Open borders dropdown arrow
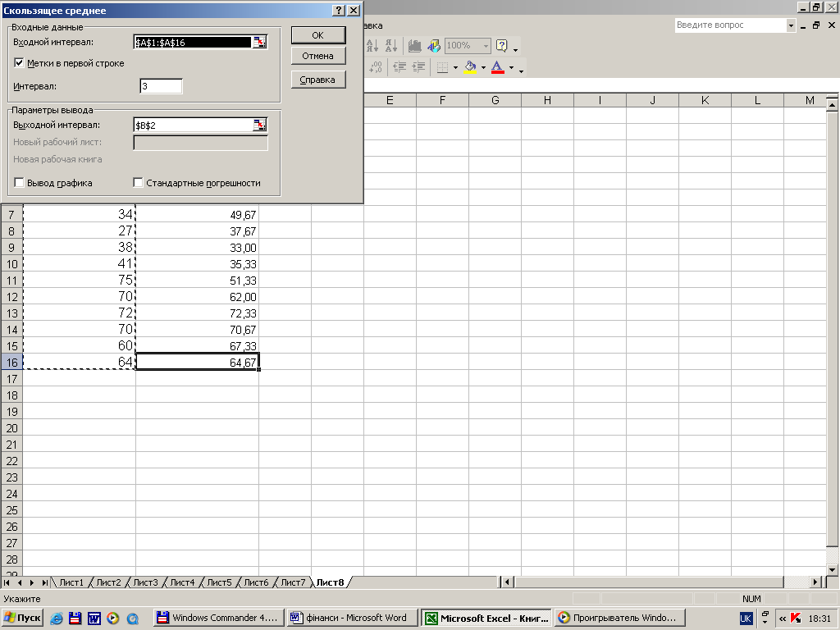840x630 pixels. 455,67
